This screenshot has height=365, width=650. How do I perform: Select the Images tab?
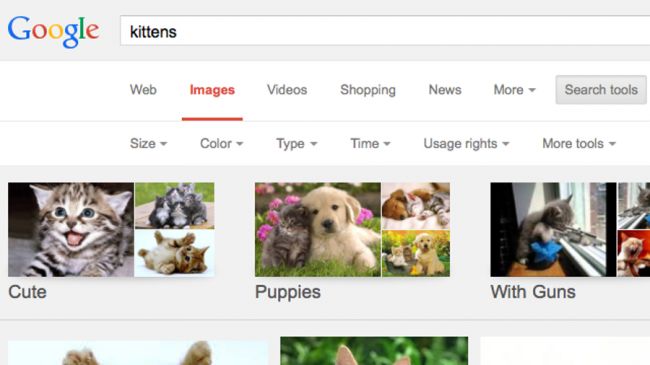[x=212, y=90]
